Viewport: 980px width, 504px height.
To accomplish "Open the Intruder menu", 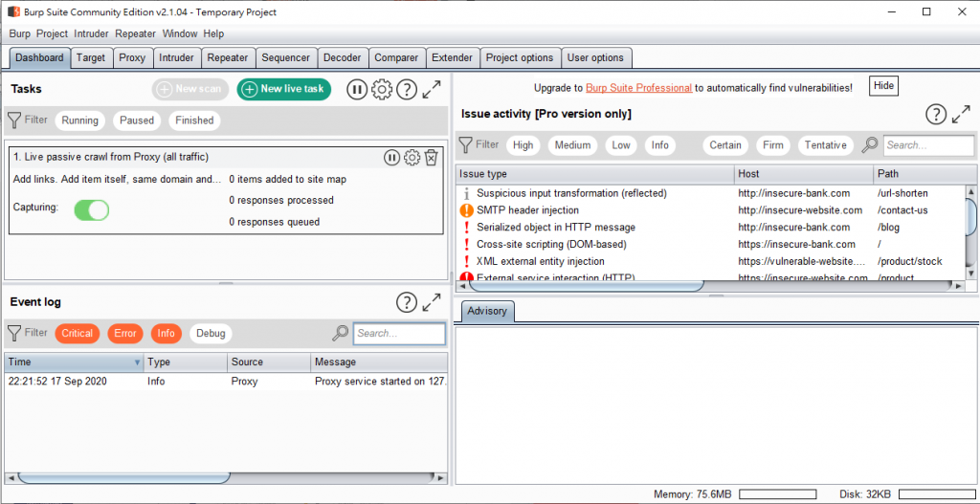I will click(x=91, y=33).
